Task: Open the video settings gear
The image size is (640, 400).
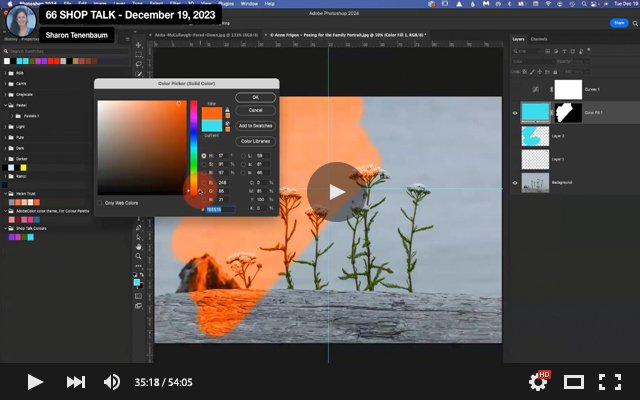Action: coord(538,381)
